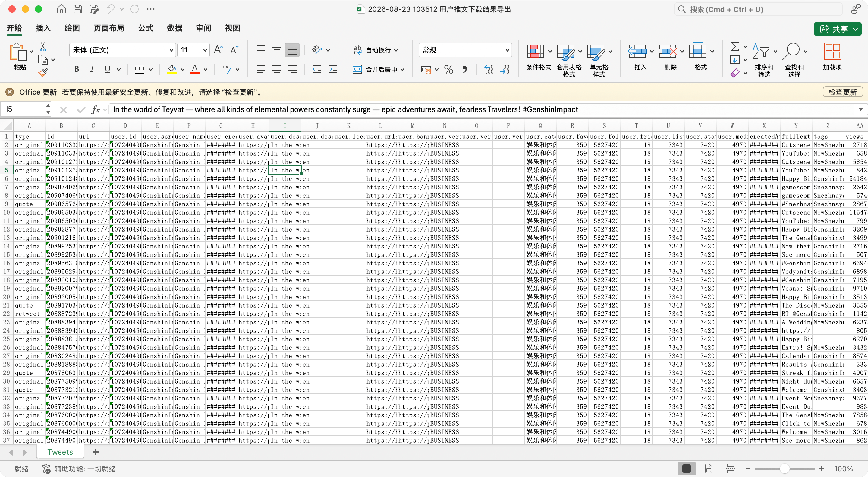
Task: Toggle middle vertical alignment
Action: pyautogui.click(x=277, y=50)
